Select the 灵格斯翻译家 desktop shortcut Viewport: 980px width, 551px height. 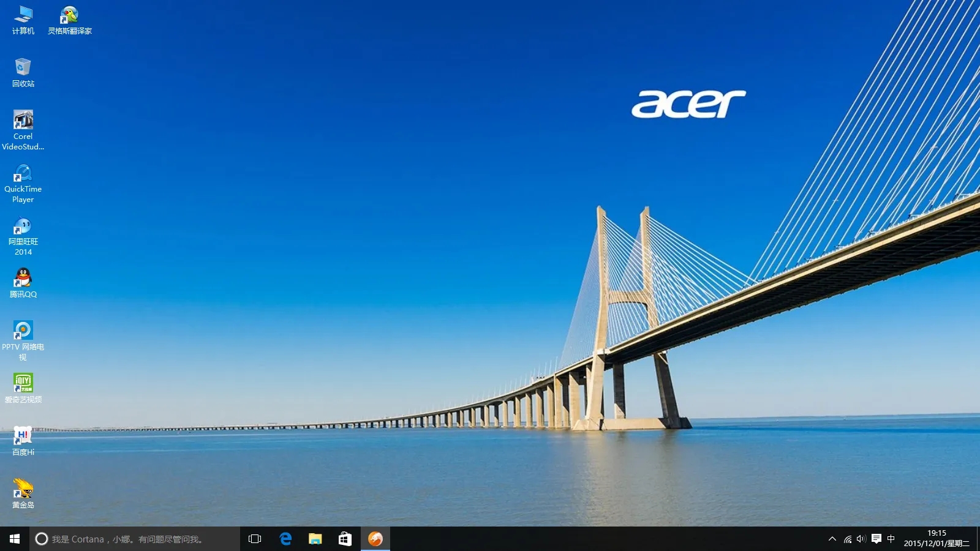(x=70, y=20)
